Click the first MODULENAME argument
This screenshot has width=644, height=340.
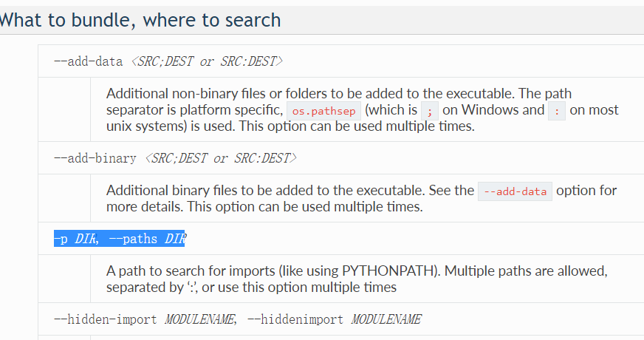click(201, 319)
